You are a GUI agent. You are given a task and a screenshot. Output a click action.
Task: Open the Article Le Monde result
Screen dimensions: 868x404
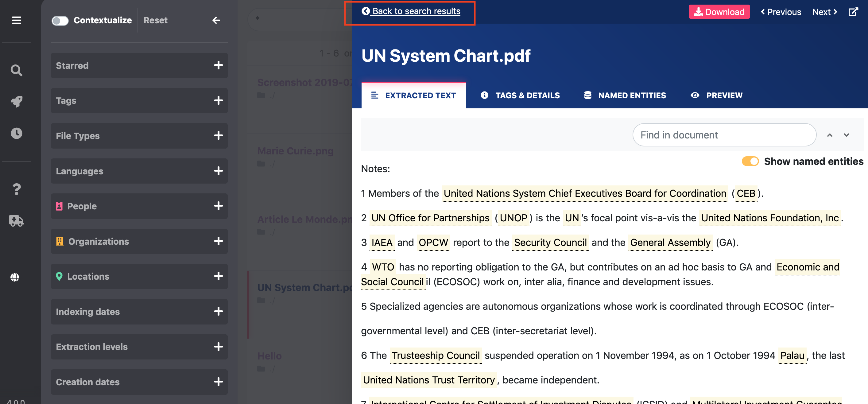[304, 219]
